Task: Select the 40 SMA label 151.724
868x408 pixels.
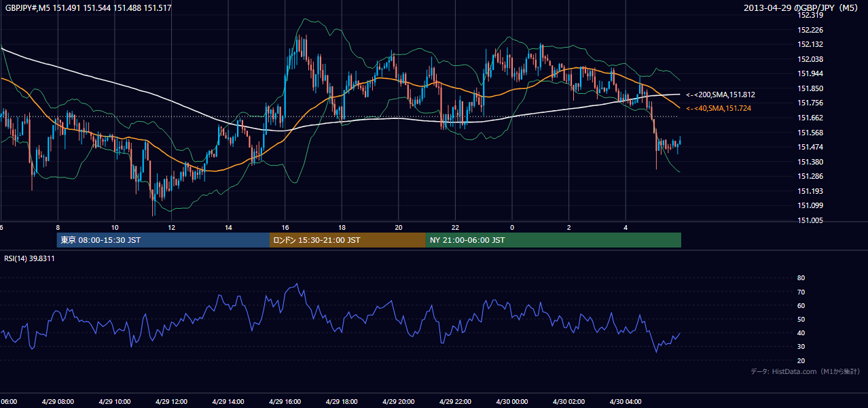Action: pyautogui.click(x=719, y=108)
